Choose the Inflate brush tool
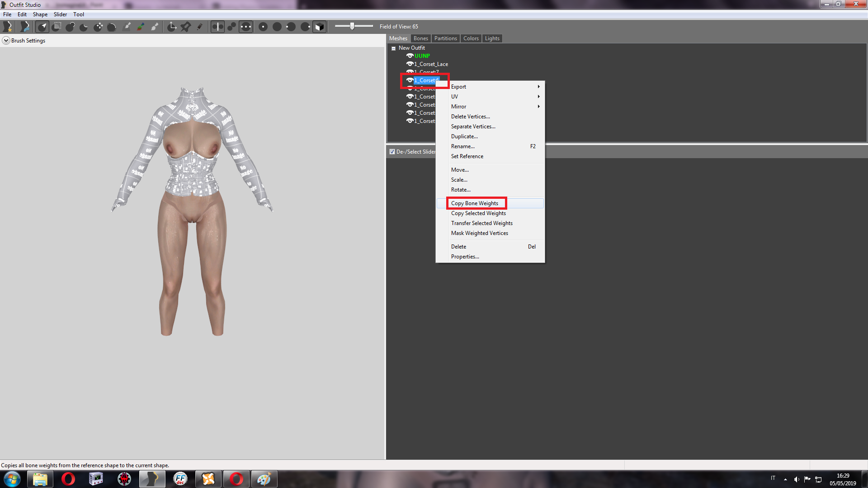 tap(70, 27)
